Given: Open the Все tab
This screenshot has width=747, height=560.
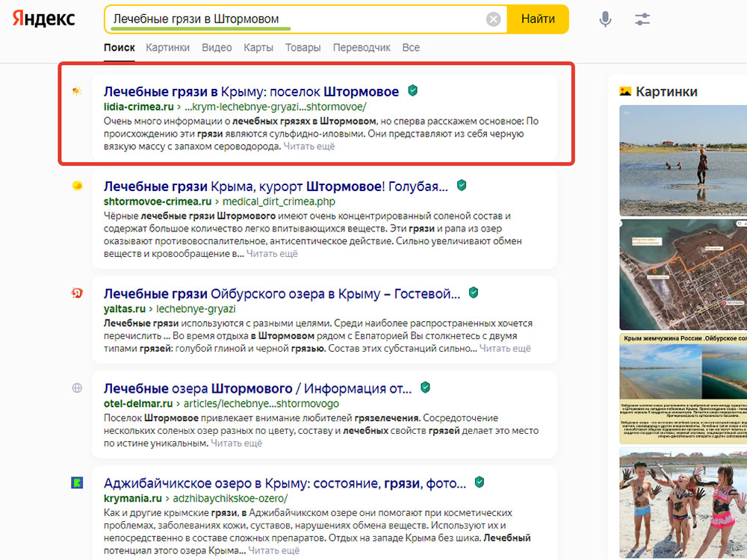Looking at the screenshot, I should pos(411,48).
